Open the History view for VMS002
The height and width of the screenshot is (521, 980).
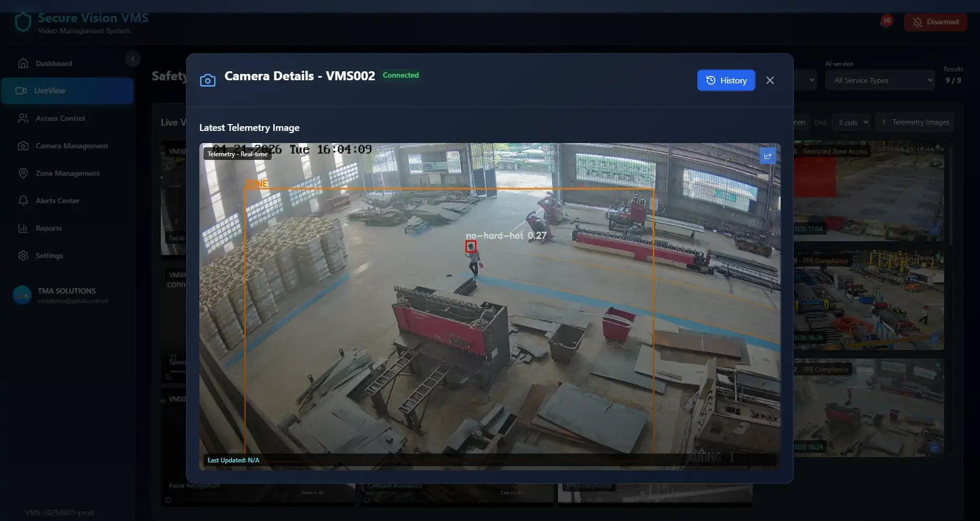click(726, 80)
